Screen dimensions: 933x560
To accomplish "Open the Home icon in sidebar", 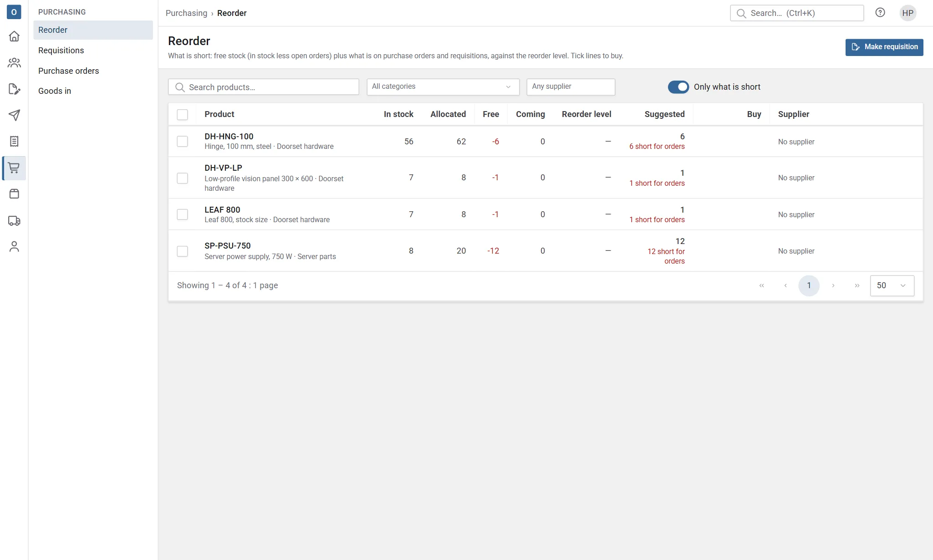I will (14, 36).
